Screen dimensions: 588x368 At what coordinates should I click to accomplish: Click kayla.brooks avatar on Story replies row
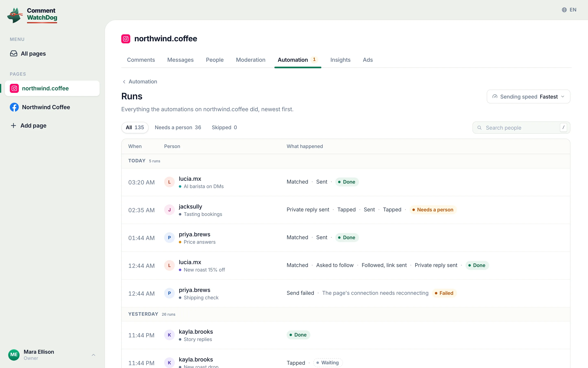pyautogui.click(x=169, y=335)
